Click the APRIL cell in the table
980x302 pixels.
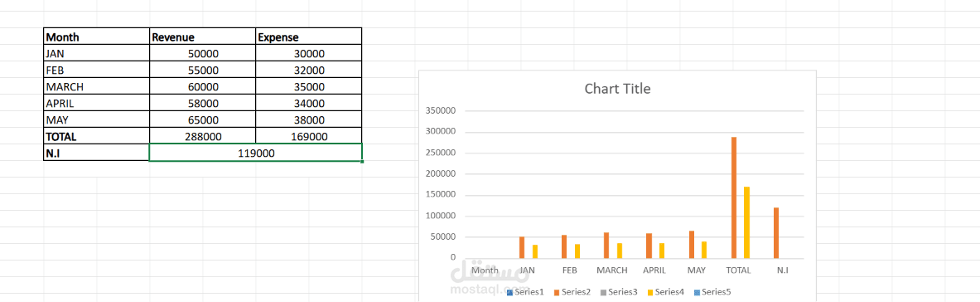coord(96,104)
